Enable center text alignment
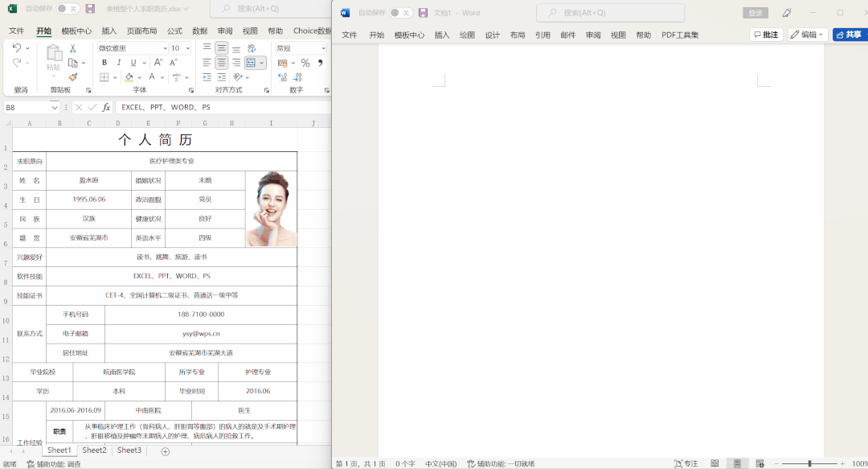 pyautogui.click(x=222, y=63)
